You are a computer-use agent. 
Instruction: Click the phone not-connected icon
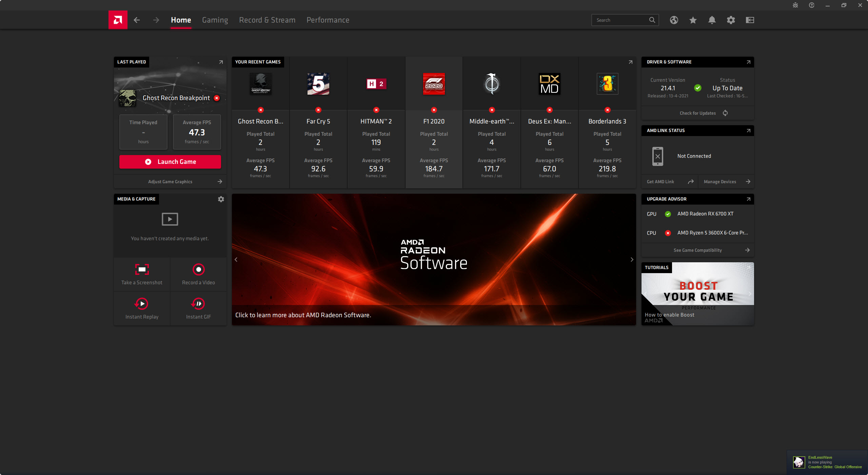click(x=658, y=156)
